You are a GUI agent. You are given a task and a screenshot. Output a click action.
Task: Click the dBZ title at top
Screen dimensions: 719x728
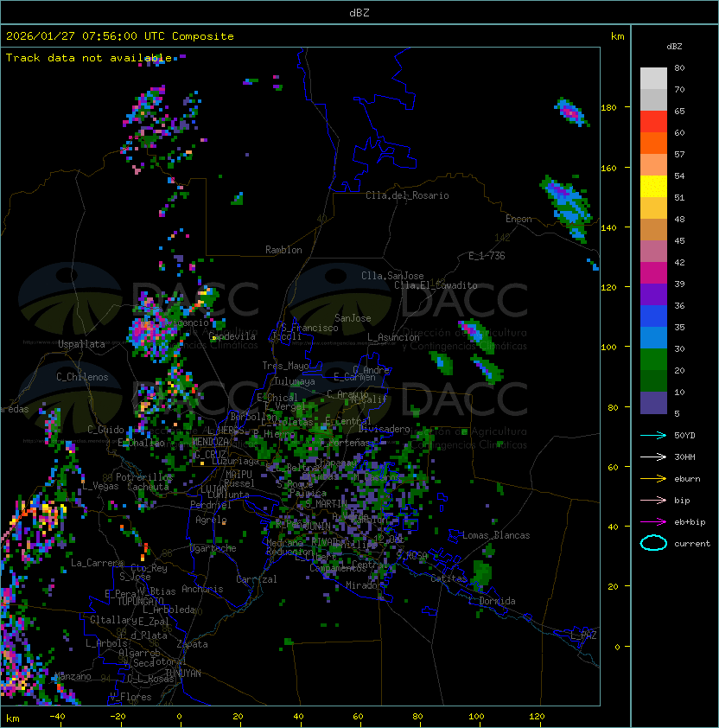(x=359, y=12)
